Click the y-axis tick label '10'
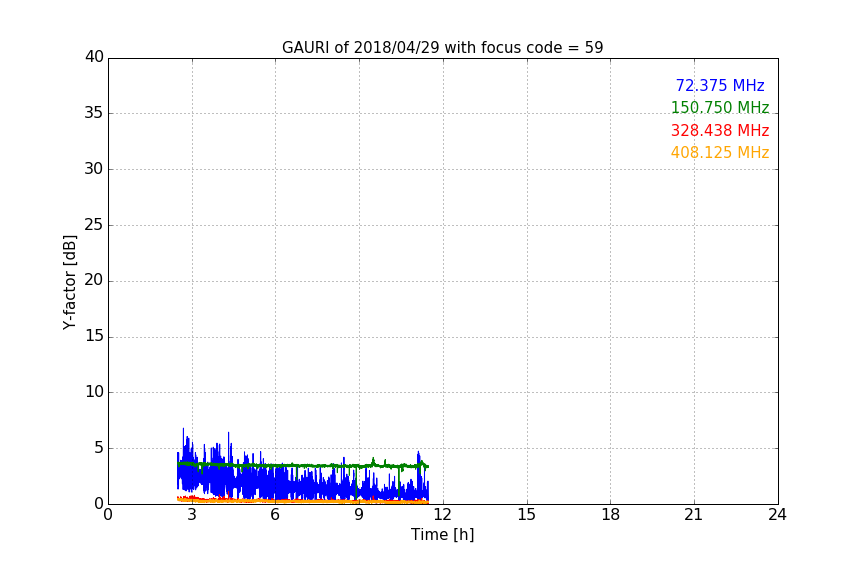This screenshot has width=864, height=576. tap(94, 392)
